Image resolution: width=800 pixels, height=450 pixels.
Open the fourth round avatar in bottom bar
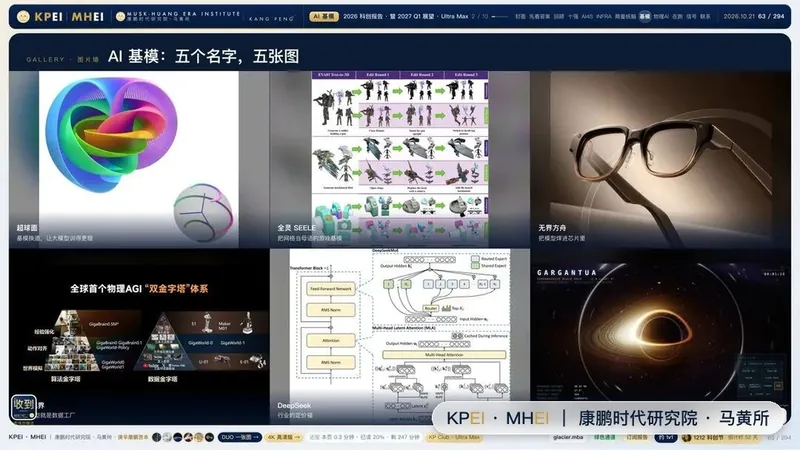pos(188,437)
